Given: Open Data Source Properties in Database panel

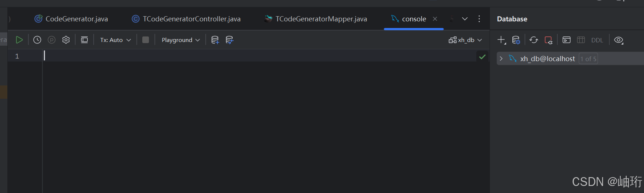Looking at the screenshot, I should pyautogui.click(x=516, y=40).
